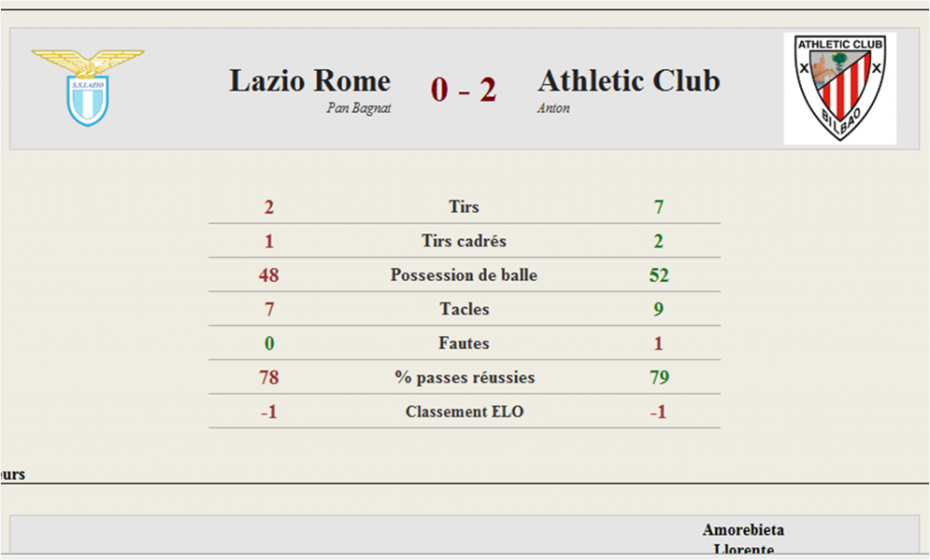Open scorer Amorebieta's name
This screenshot has height=560, width=930.
click(743, 530)
